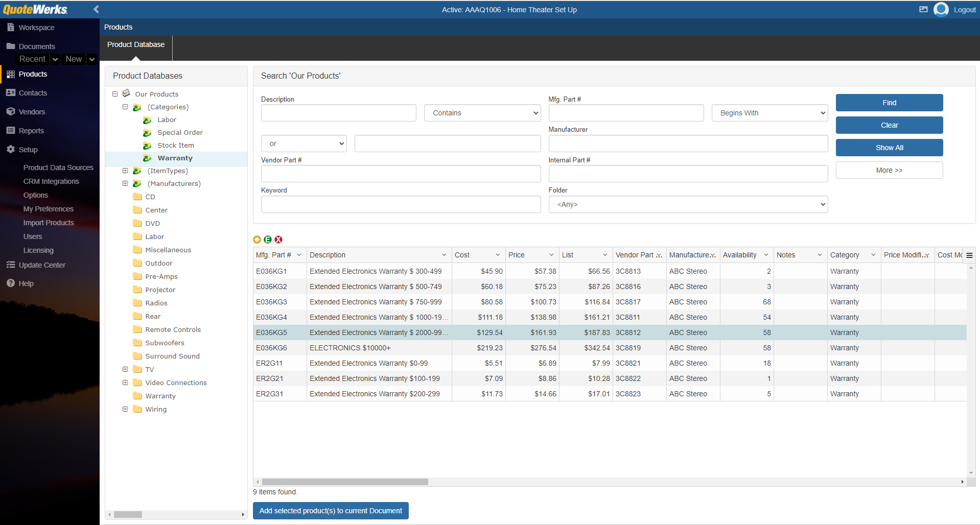Click the Description search input field

338,113
